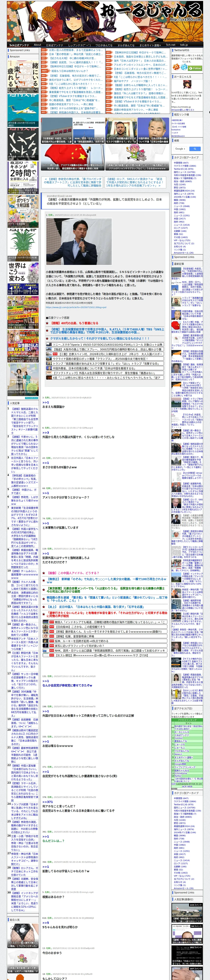This screenshot has width=210, height=980.
Task: Go to previous article 【速報】参政党の神谷氏
Action: point(72,182)
